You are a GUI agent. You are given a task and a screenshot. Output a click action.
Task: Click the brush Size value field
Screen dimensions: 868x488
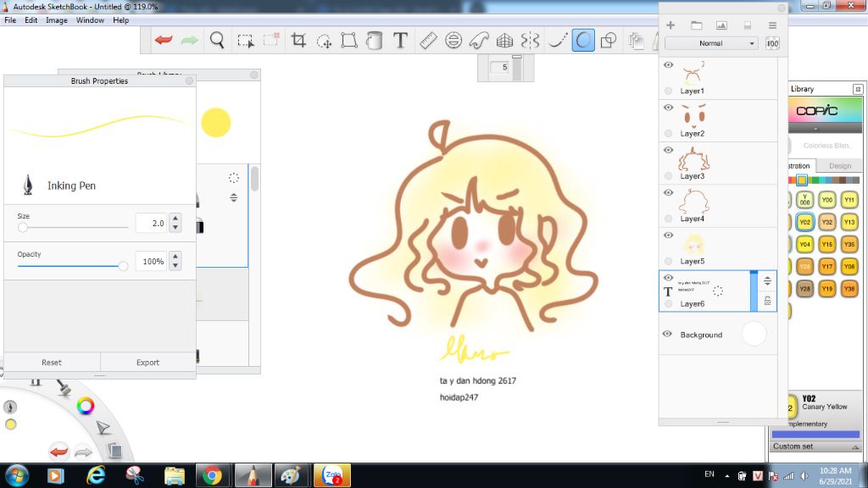click(151, 223)
